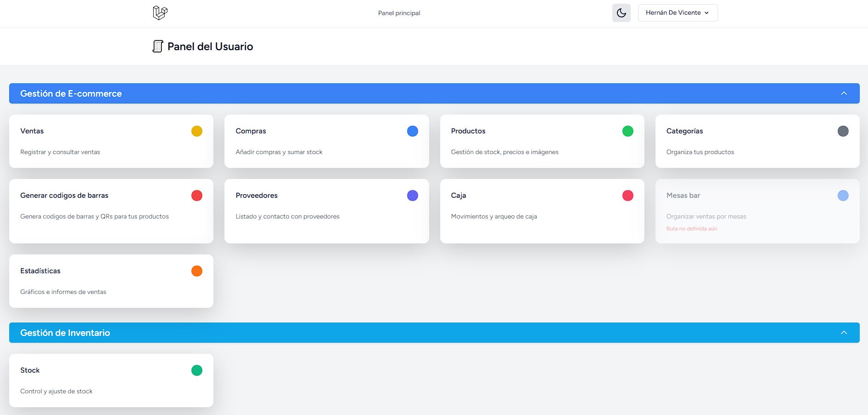
Task: Click the indigo dot on Proveedores card
Action: point(412,196)
